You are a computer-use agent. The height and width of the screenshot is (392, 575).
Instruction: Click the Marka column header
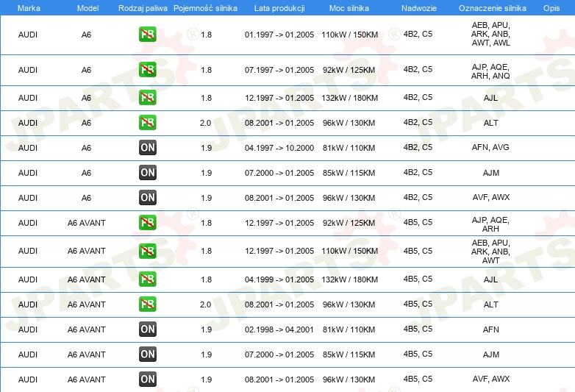point(29,8)
